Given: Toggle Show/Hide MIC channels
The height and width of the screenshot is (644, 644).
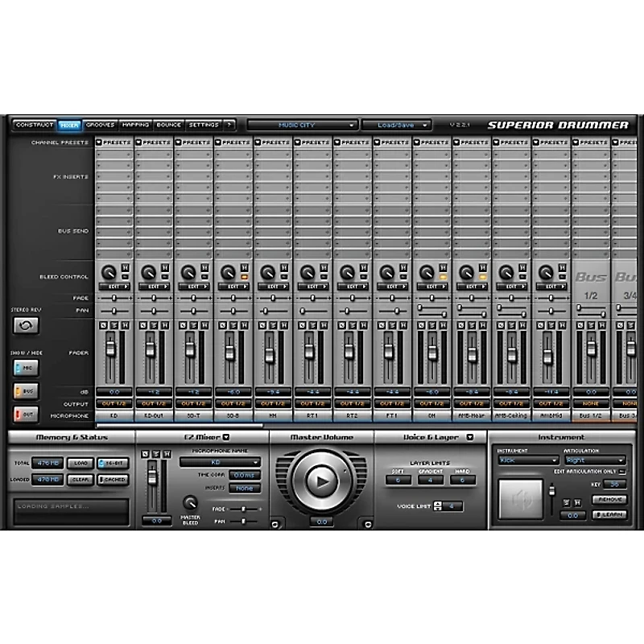Looking at the screenshot, I should pos(26,368).
